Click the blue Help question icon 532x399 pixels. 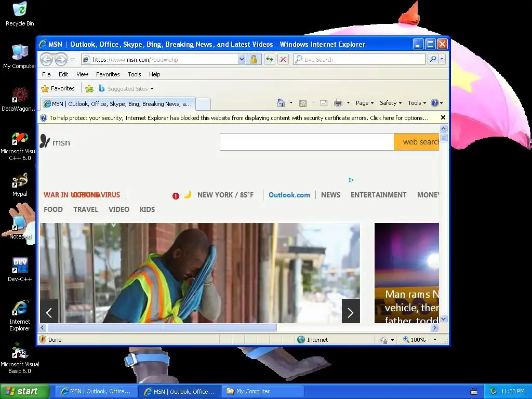tap(435, 103)
